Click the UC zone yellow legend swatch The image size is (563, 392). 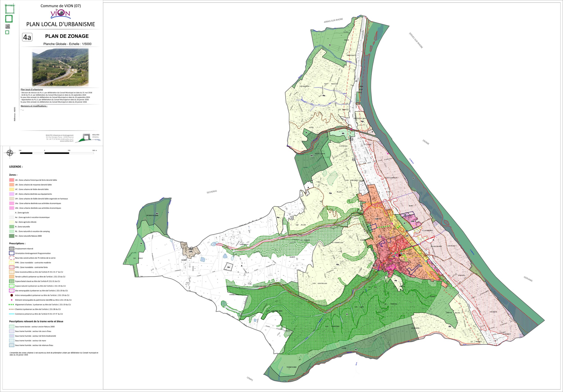point(11,189)
